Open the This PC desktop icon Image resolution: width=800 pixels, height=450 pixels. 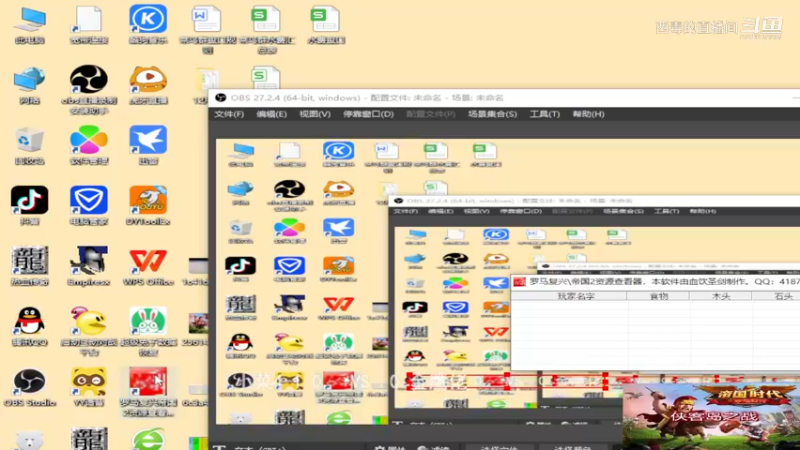(30, 24)
